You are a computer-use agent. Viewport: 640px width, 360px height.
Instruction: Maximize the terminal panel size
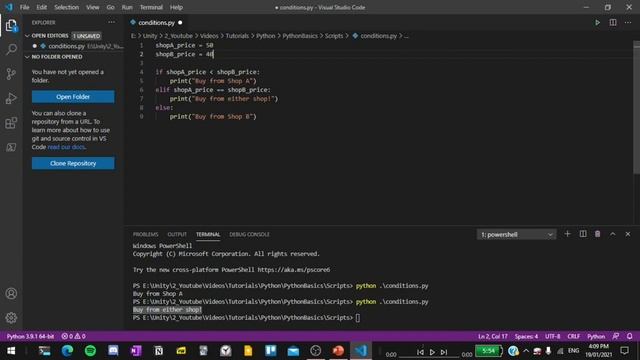pyautogui.click(x=613, y=234)
